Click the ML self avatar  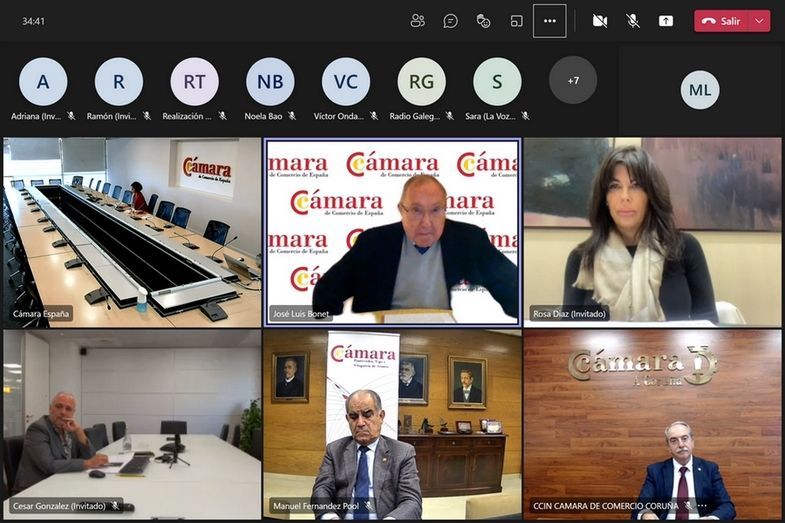pos(700,90)
